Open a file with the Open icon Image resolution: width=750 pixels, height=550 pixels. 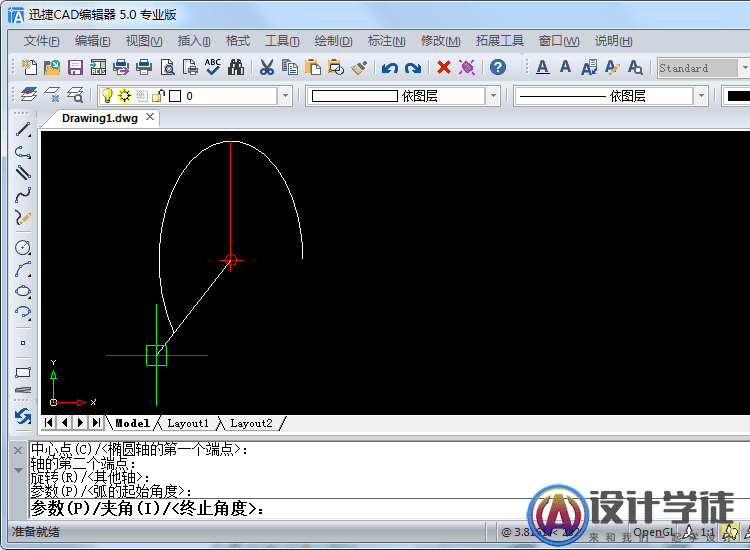click(52, 67)
